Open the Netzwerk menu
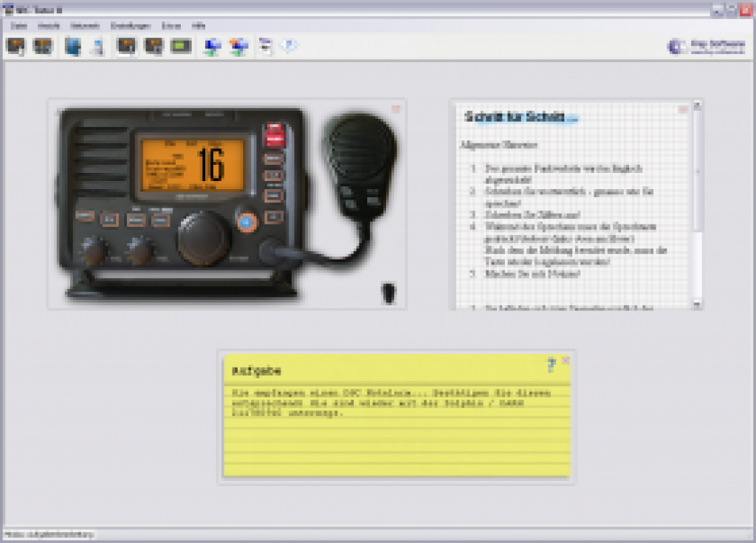756x543 pixels. click(85, 26)
